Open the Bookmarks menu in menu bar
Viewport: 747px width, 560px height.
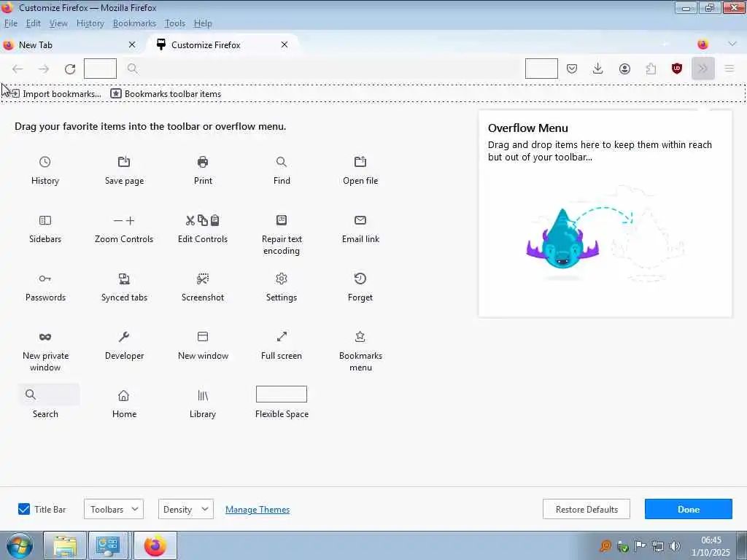134,23
